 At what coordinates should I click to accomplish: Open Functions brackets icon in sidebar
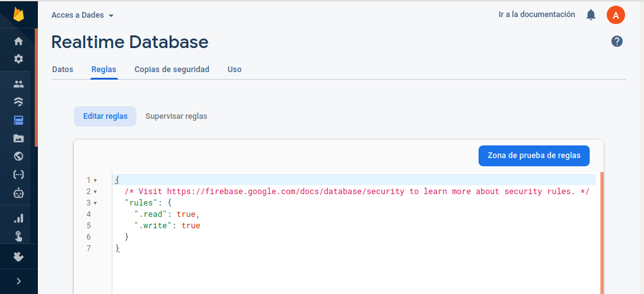18,174
